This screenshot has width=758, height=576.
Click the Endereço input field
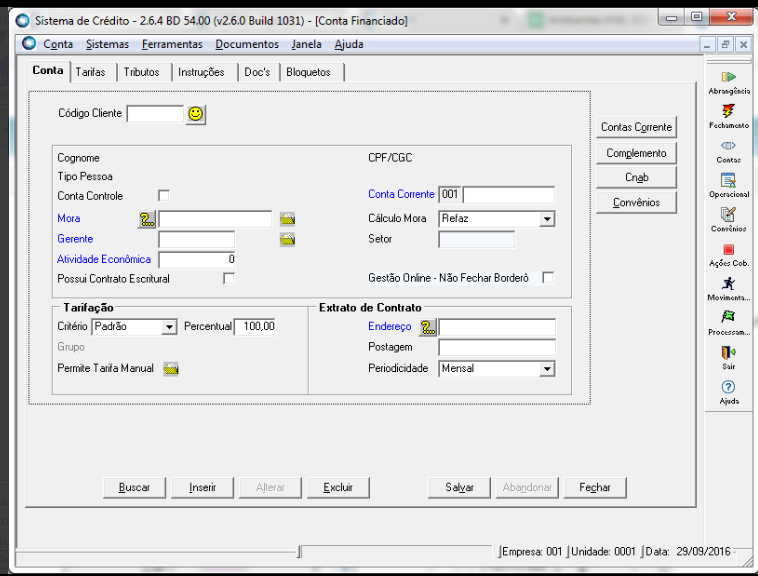pyautogui.click(x=497, y=328)
